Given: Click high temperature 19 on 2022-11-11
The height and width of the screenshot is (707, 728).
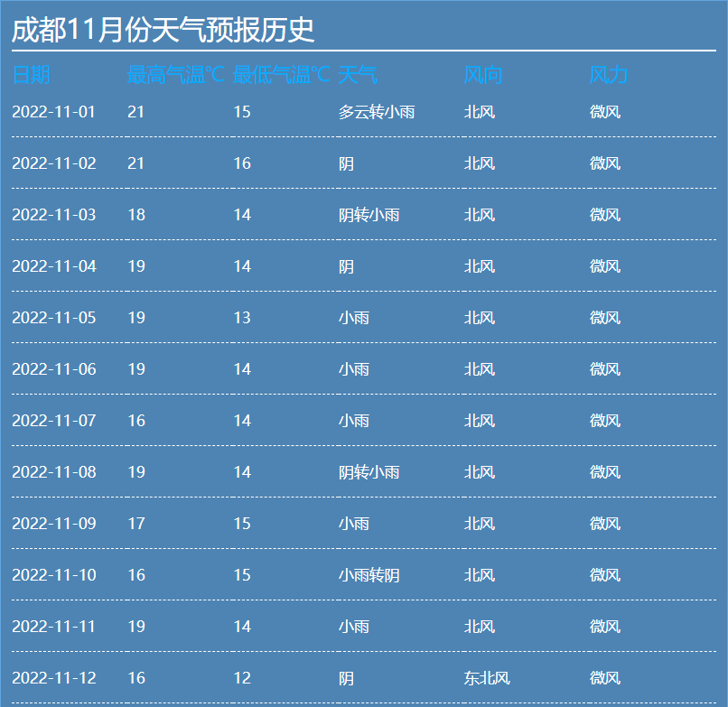Looking at the screenshot, I should [136, 628].
